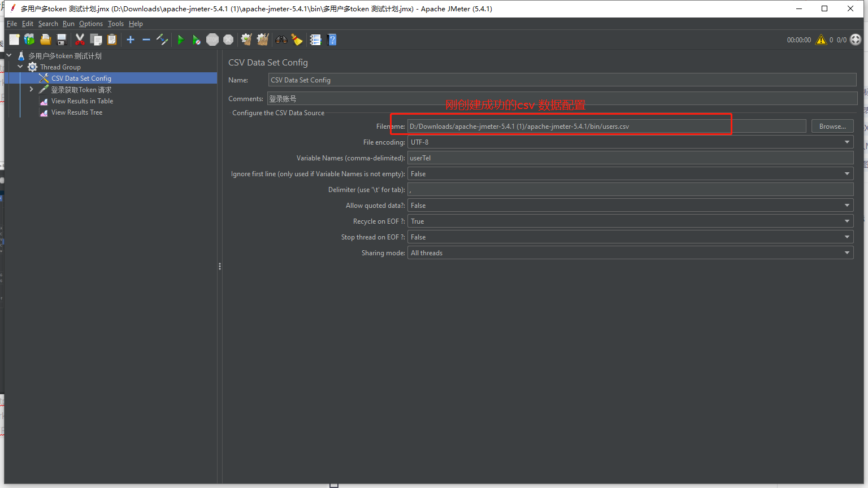868x488 pixels.
Task: Click the Help question mark icon
Action: pyautogui.click(x=332, y=40)
